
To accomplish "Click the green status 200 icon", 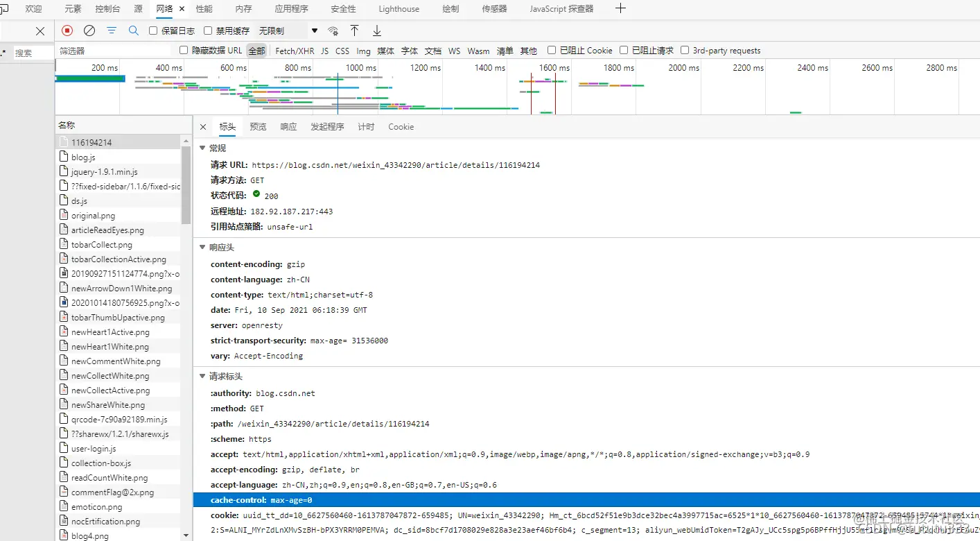I will point(256,195).
